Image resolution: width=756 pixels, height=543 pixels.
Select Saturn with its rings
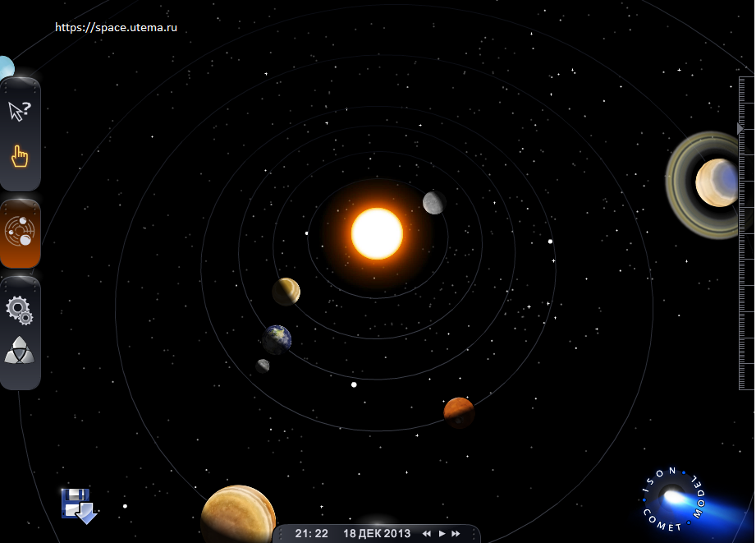[710, 184]
